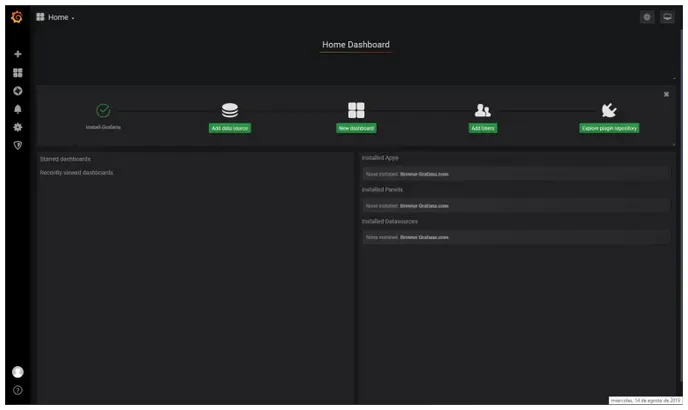This screenshot has width=688, height=410.
Task: Close the getting started panel
Action: (x=666, y=94)
